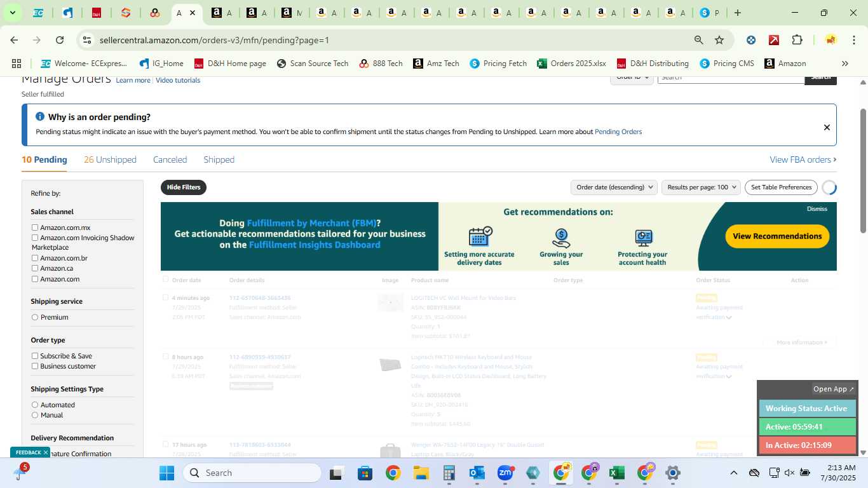Click the info icon in pending banner
This screenshot has height=488, width=868.
click(x=40, y=117)
